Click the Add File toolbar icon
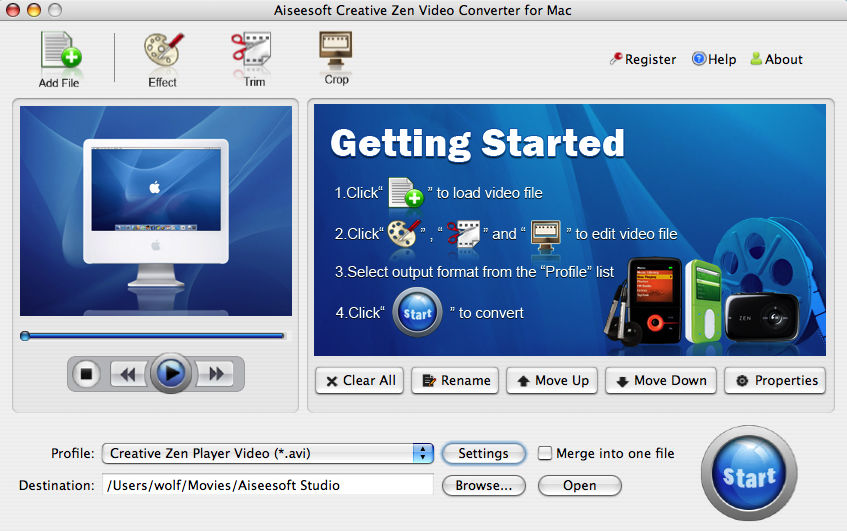 (60, 58)
